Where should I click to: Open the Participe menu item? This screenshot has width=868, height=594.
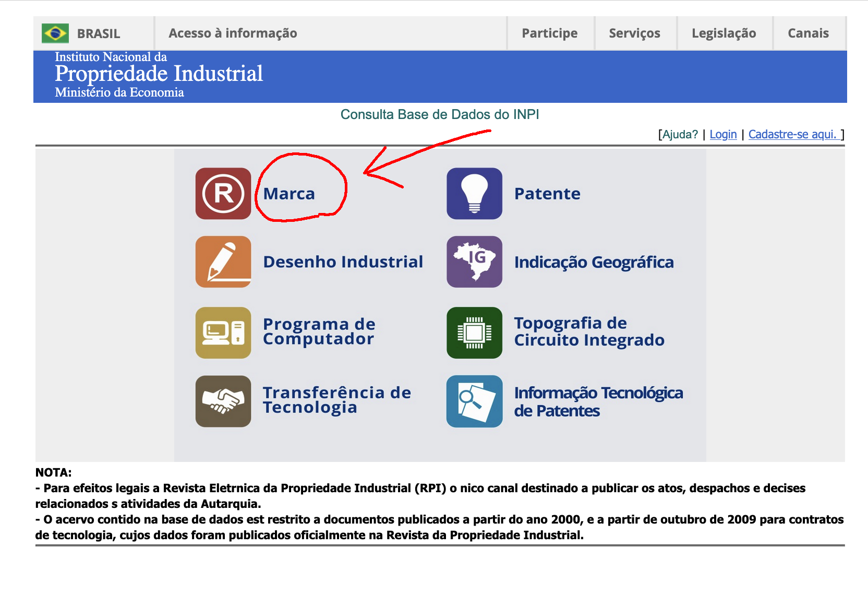pyautogui.click(x=550, y=33)
